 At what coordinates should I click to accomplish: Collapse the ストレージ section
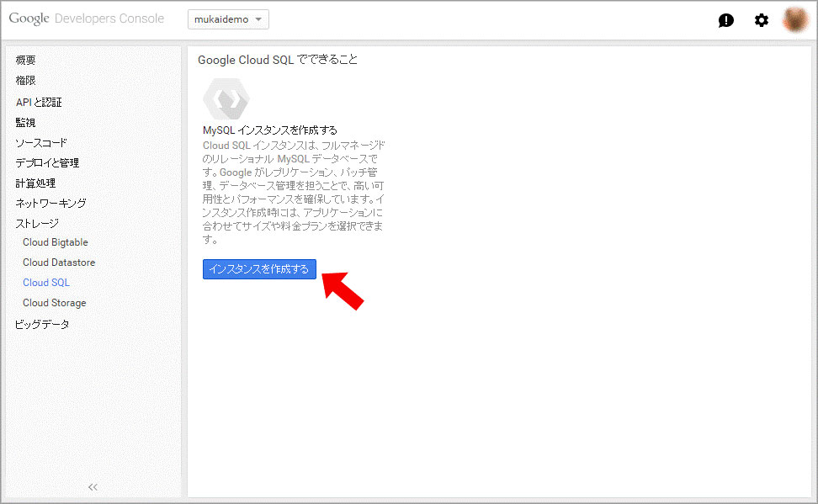[x=37, y=224]
